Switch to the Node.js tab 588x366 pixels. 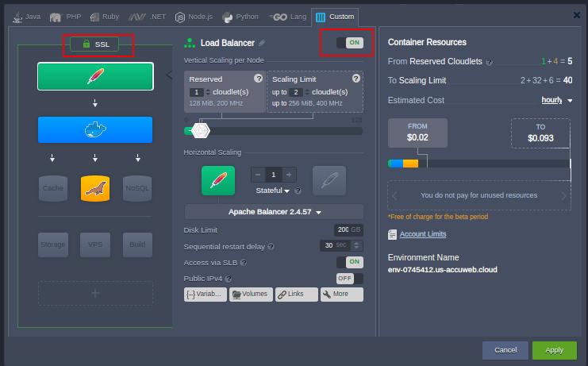[x=194, y=16]
